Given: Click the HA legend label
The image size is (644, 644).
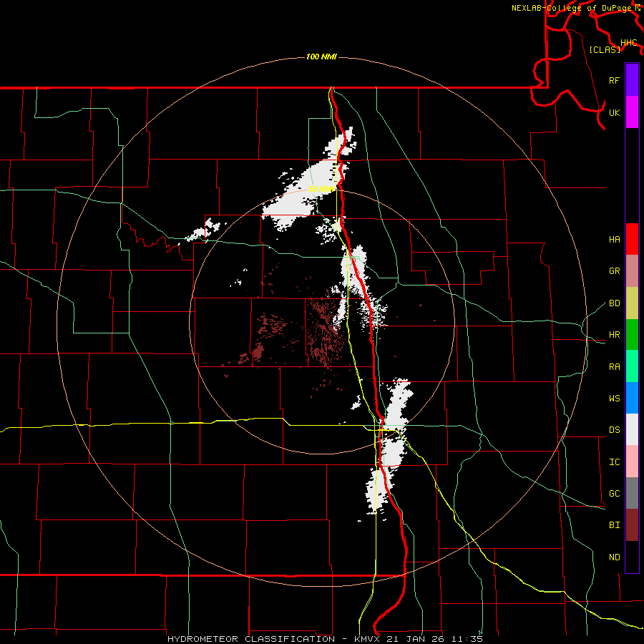Looking at the screenshot, I should coord(614,239).
